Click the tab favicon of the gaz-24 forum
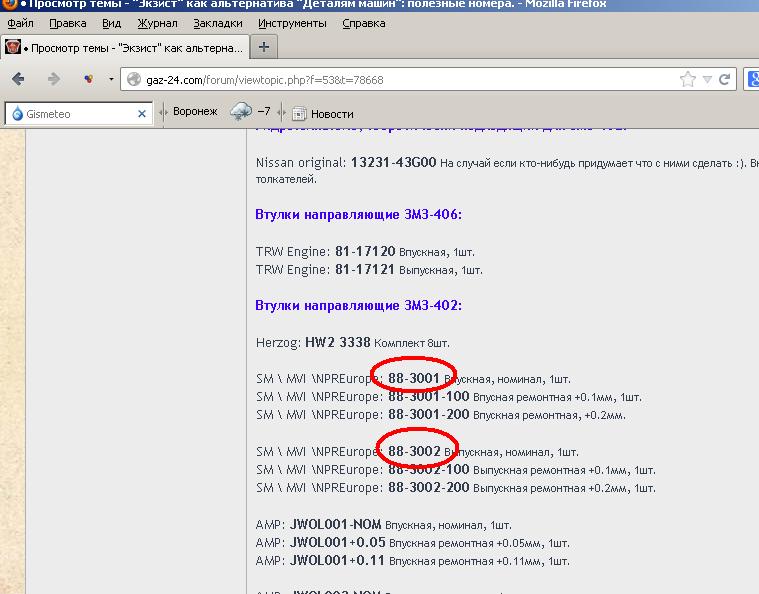Image resolution: width=759 pixels, height=594 pixels. coord(13,47)
